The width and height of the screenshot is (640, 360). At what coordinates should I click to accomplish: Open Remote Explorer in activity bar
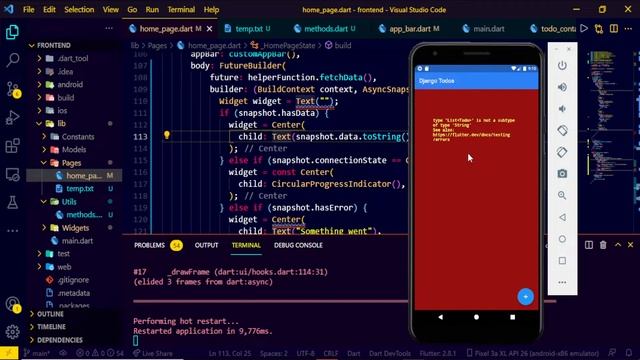click(x=12, y=174)
